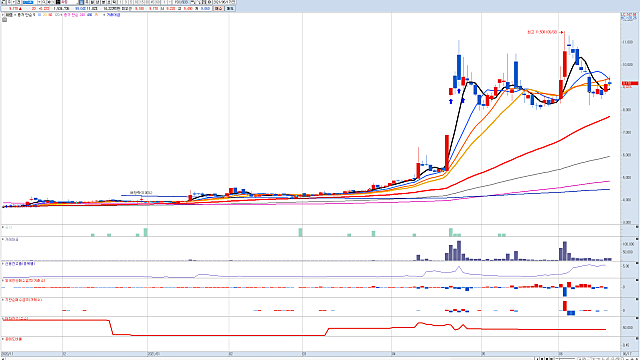
Task: Click the current price tag on the price axis
Action: click(629, 83)
